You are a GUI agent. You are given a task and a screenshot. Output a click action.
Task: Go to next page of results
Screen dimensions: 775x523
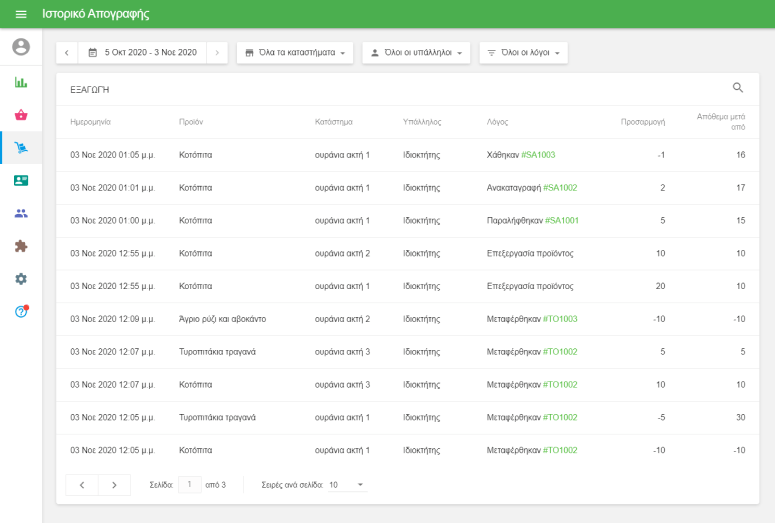[115, 485]
